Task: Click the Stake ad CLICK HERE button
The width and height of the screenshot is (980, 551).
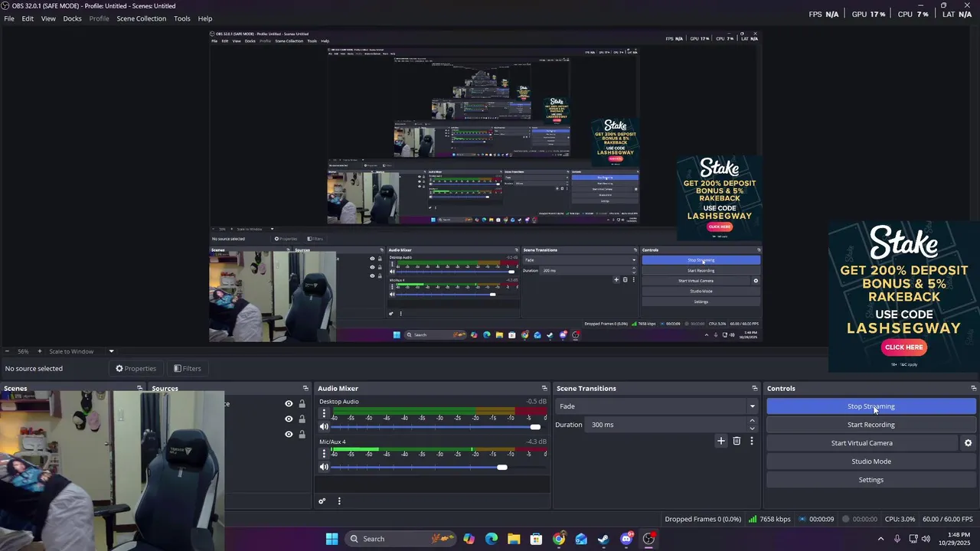Action: (x=904, y=347)
